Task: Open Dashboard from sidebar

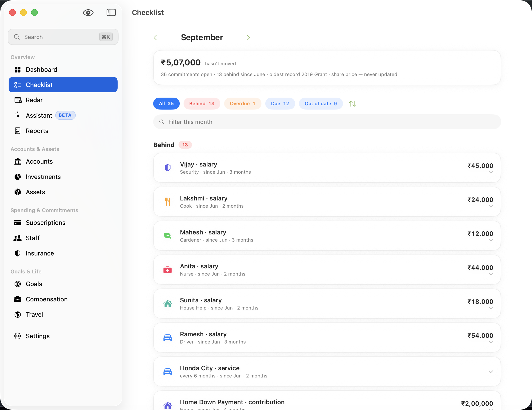Action: click(x=63, y=69)
